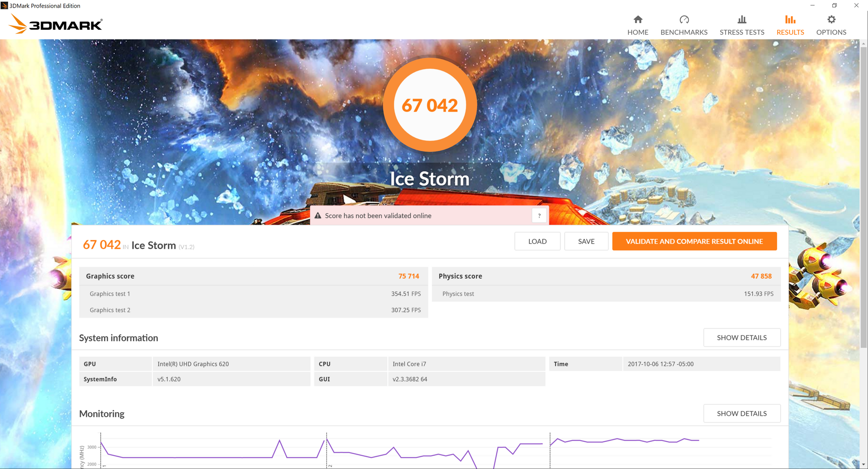Click the question mark help icon
868x469 pixels.
coord(539,216)
